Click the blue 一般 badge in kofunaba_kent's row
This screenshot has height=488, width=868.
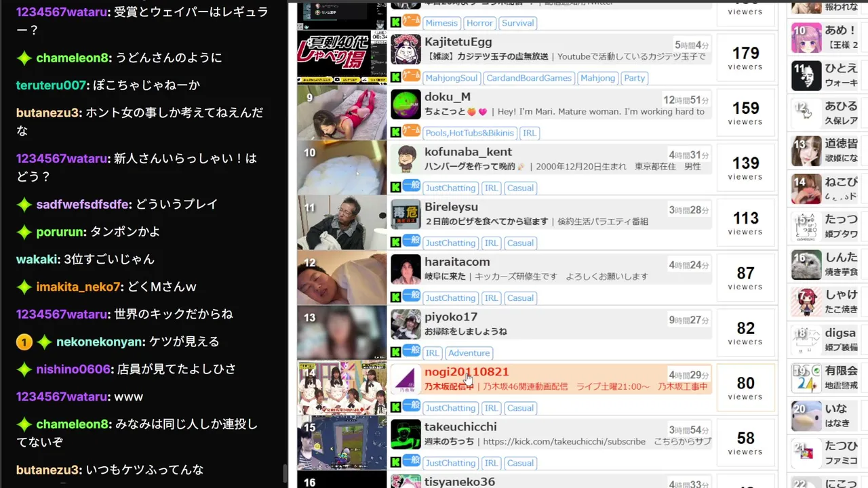(412, 185)
